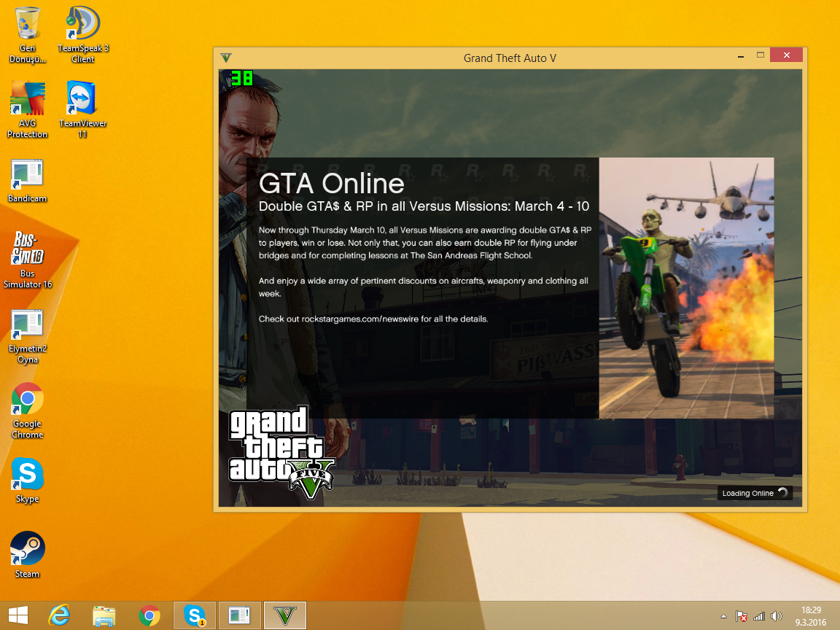The image size is (840, 630).
Task: Click the Google Chrome desktop icon
Action: click(27, 400)
